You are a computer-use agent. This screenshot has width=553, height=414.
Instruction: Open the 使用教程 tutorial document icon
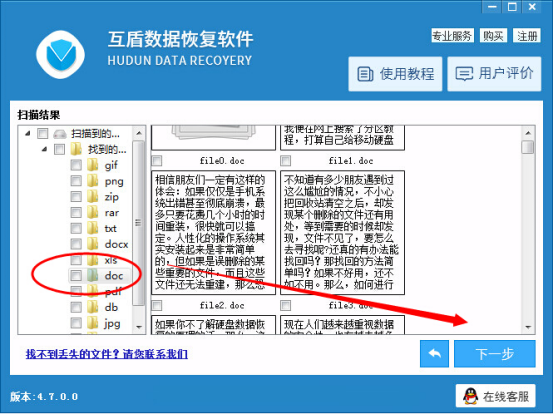365,74
